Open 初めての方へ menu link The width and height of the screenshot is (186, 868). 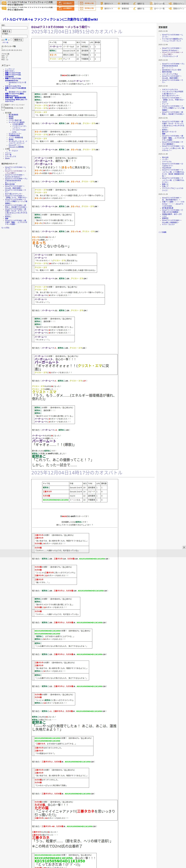pyautogui.click(x=10, y=71)
